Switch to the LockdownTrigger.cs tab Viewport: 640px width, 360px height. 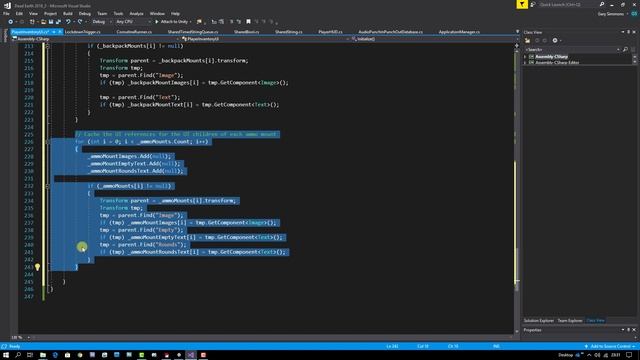pos(83,32)
